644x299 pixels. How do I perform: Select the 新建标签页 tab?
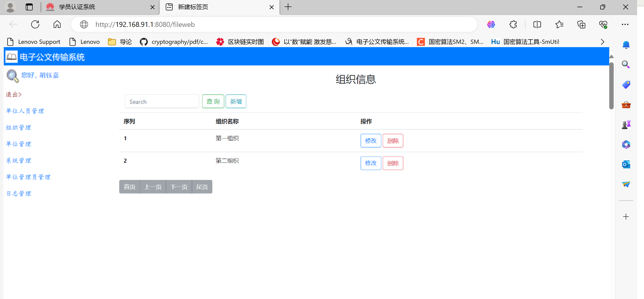(220, 7)
